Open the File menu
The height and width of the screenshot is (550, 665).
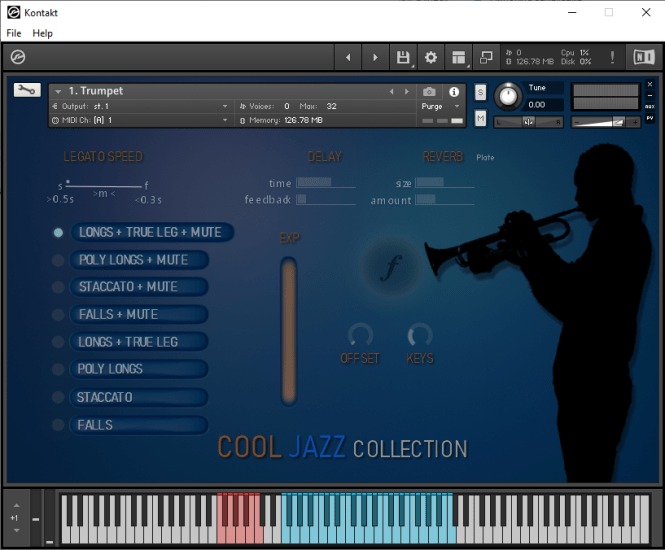coord(13,33)
